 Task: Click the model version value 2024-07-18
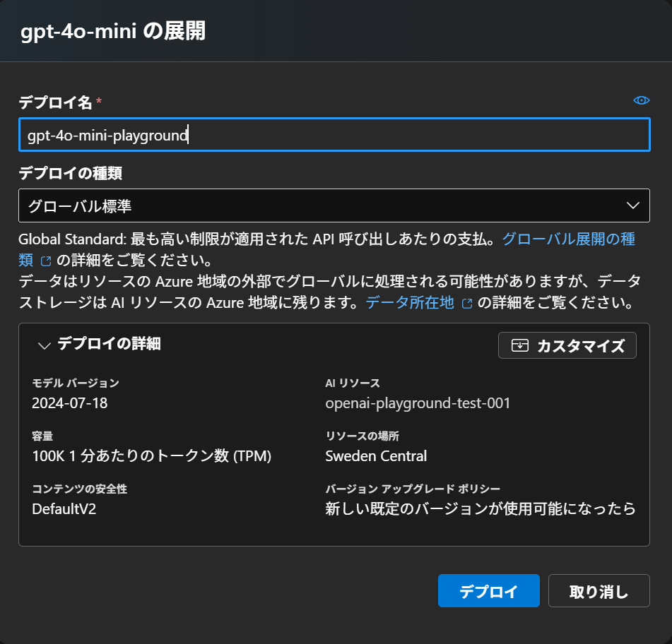(70, 403)
